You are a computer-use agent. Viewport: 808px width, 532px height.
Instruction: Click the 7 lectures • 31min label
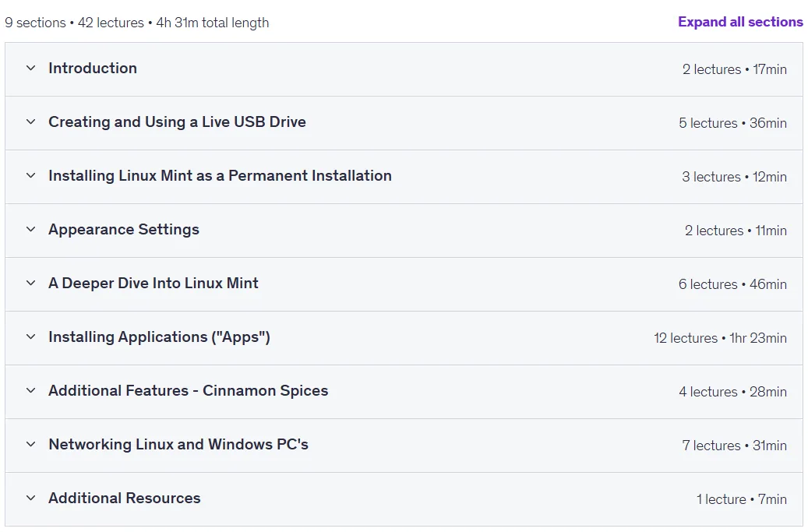coord(734,445)
